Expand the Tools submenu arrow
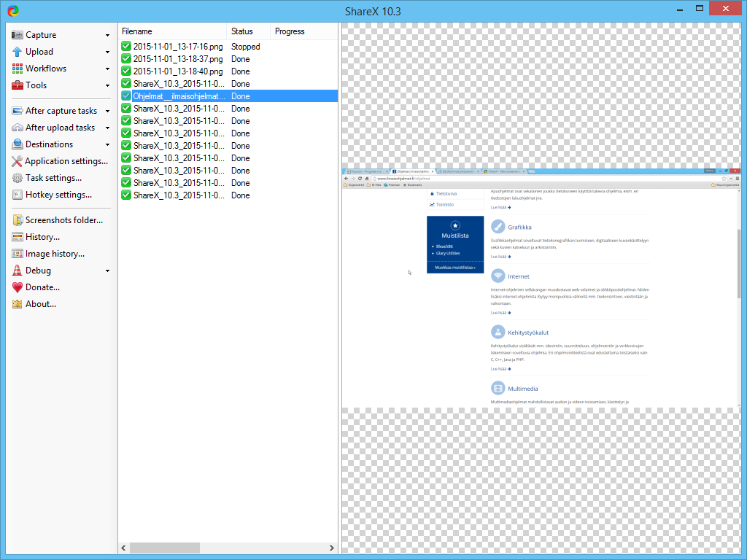This screenshot has width=747, height=560. (x=108, y=86)
